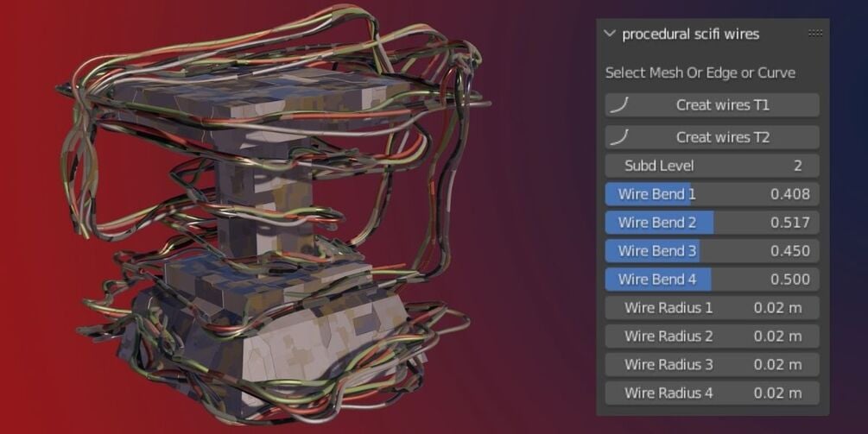This screenshot has height=434, width=868.
Task: Select the Wire Radius 4 field
Action: pos(712,393)
